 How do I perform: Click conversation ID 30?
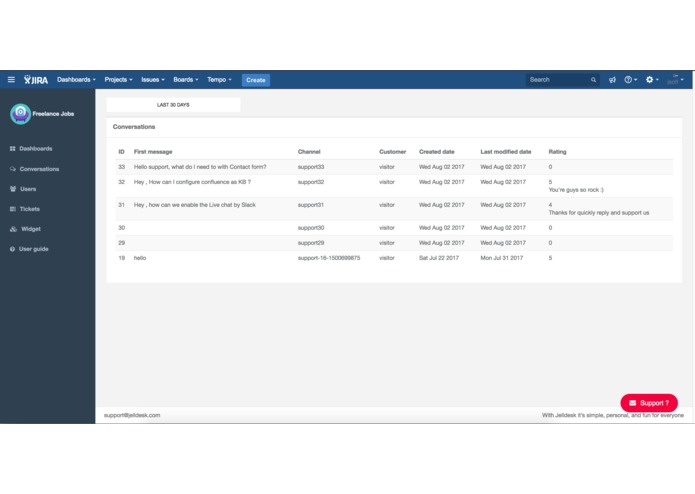point(121,228)
